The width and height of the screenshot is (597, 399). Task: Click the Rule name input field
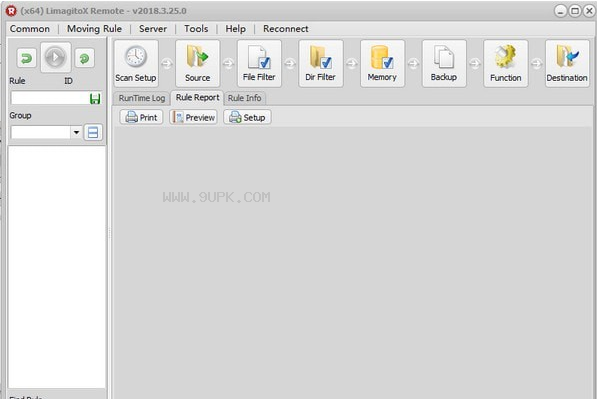pos(50,98)
